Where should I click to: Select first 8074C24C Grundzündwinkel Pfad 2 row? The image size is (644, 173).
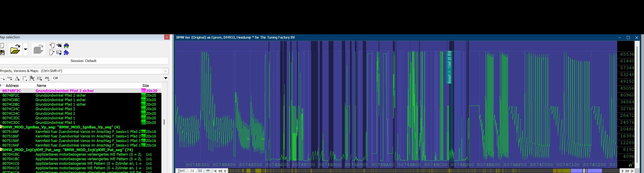[x=80, y=109]
